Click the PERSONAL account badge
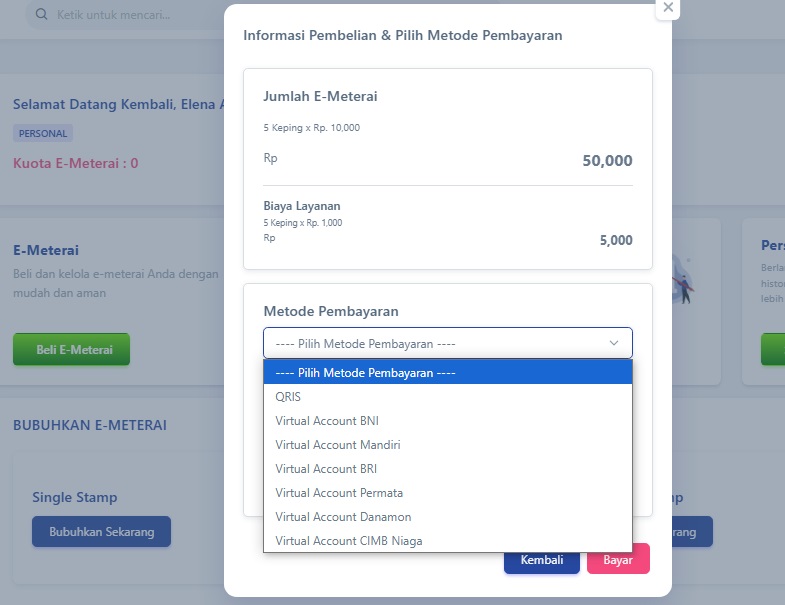Viewport: 785px width, 605px height. [43, 133]
